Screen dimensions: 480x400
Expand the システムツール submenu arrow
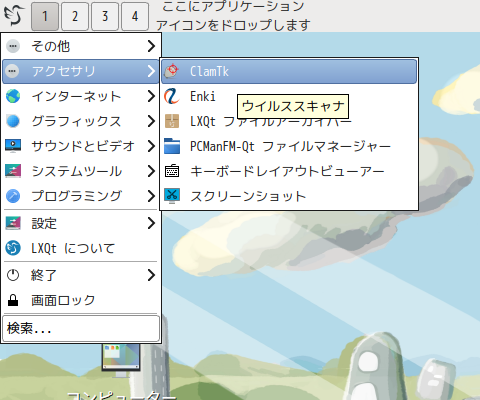(x=151, y=171)
